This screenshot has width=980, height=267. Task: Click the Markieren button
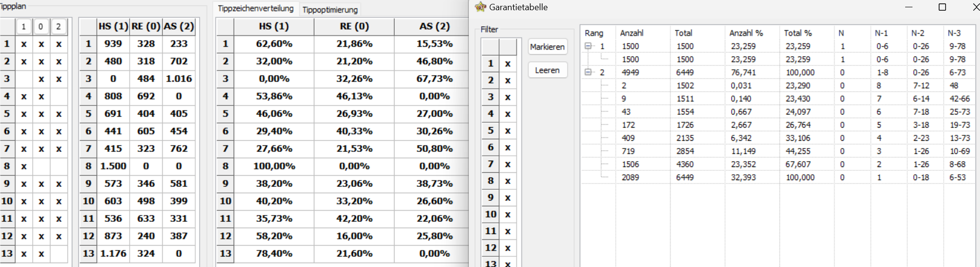pos(548,47)
